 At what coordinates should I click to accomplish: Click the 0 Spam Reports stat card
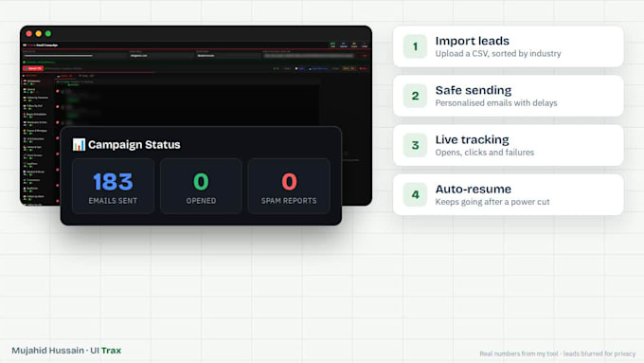pyautogui.click(x=289, y=186)
